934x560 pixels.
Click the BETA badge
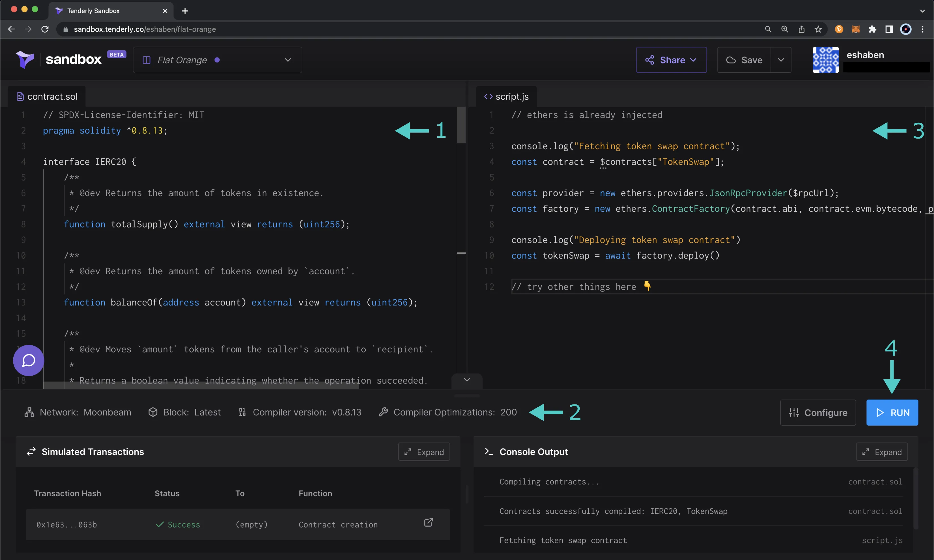117,54
